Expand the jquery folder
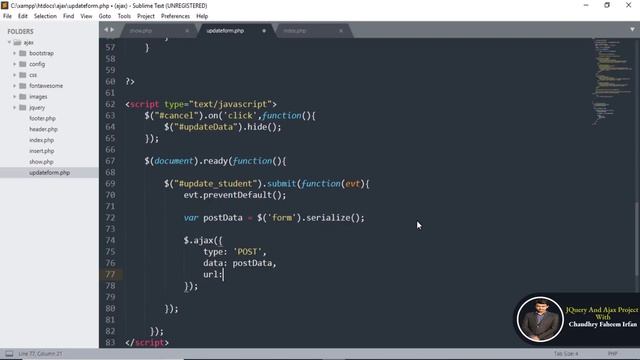The width and height of the screenshot is (640, 360). (x=14, y=108)
